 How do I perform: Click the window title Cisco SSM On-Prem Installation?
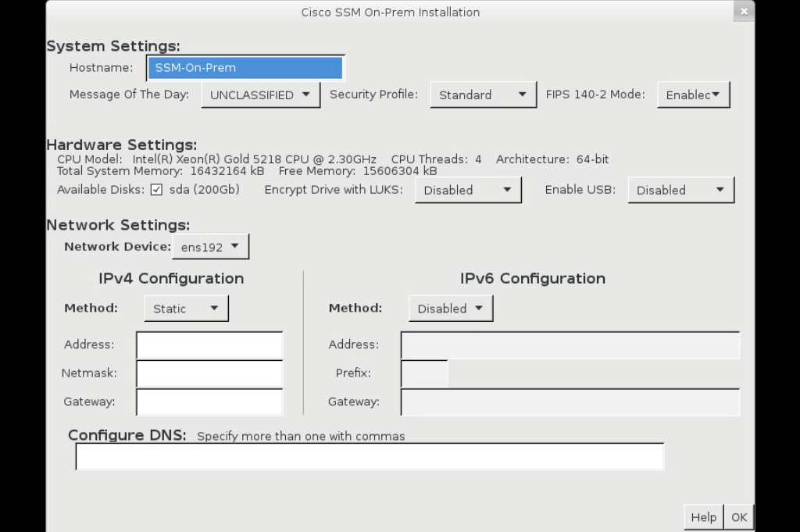pyautogui.click(x=391, y=12)
